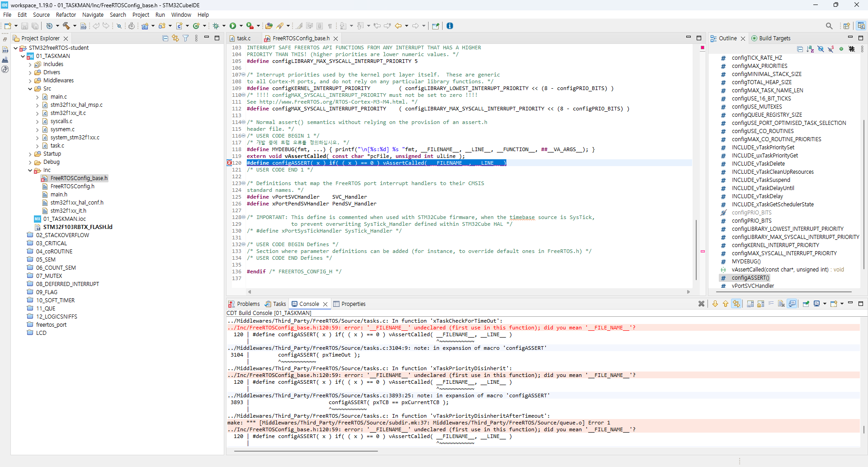Toggle Link with Editor in Project Explorer
The image size is (868, 467).
coord(175,38)
